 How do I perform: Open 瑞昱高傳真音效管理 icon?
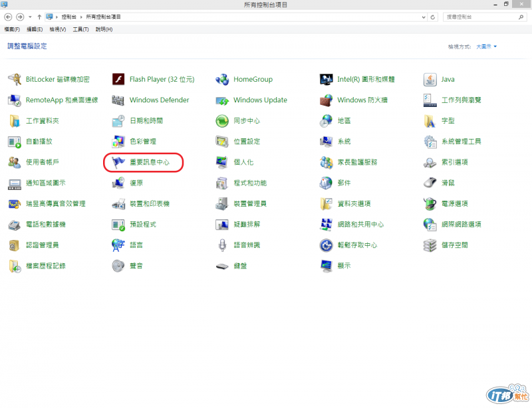pos(15,204)
